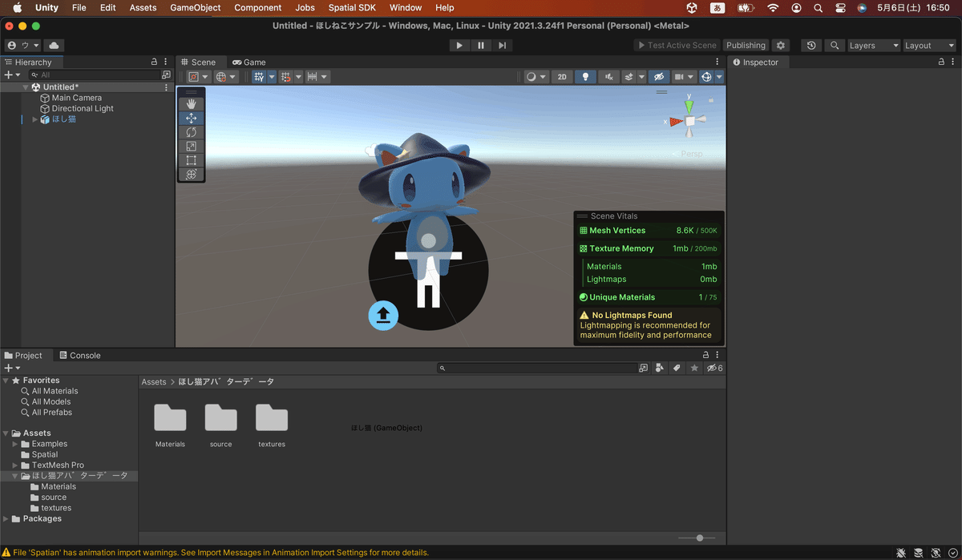Open search in Project window icon
The image size is (962, 560).
pyautogui.click(x=643, y=368)
